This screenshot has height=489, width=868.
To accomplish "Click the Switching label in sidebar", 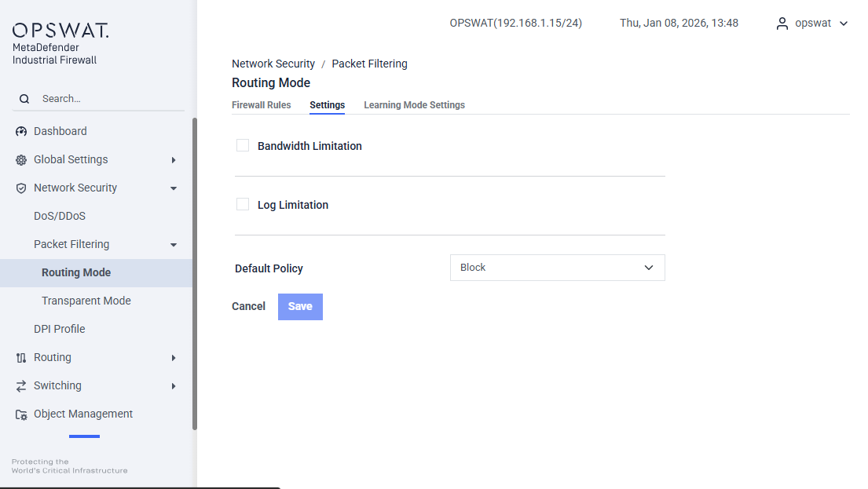I will 57,385.
